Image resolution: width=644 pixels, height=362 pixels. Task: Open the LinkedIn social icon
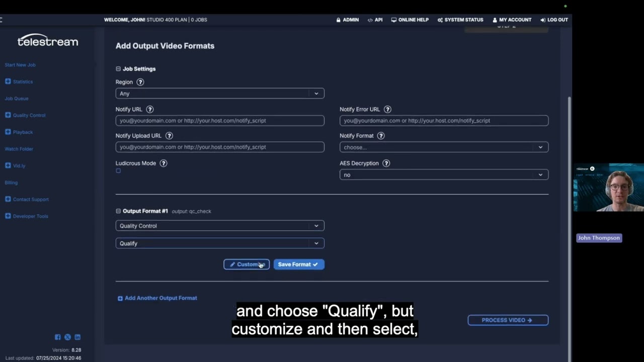tap(77, 337)
